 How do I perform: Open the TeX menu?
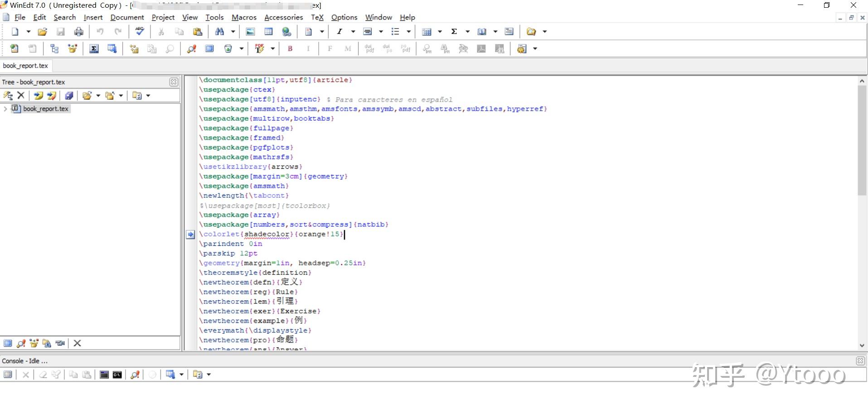(317, 17)
